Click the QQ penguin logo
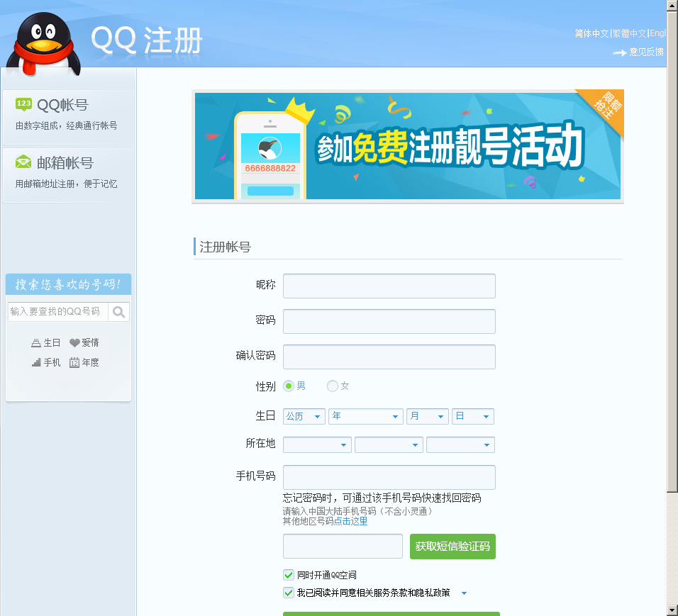The width and height of the screenshot is (678, 616). coord(44,44)
